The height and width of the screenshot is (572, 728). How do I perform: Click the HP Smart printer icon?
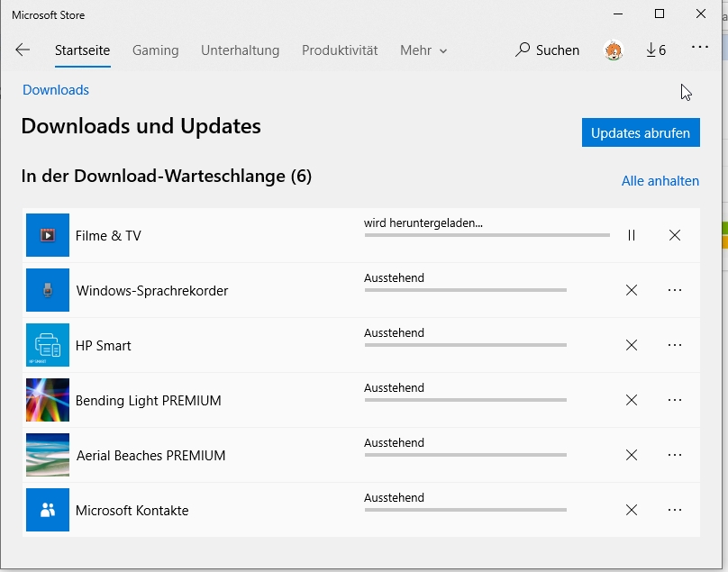(x=48, y=345)
